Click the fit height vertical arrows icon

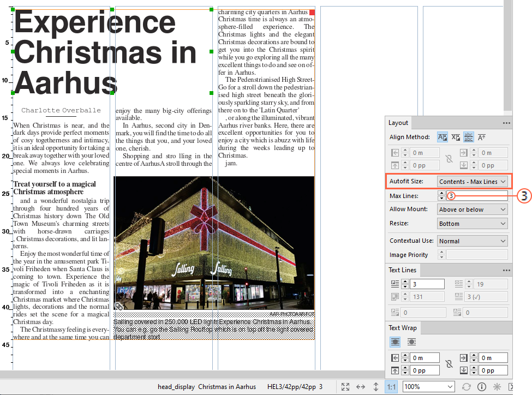pos(376,387)
